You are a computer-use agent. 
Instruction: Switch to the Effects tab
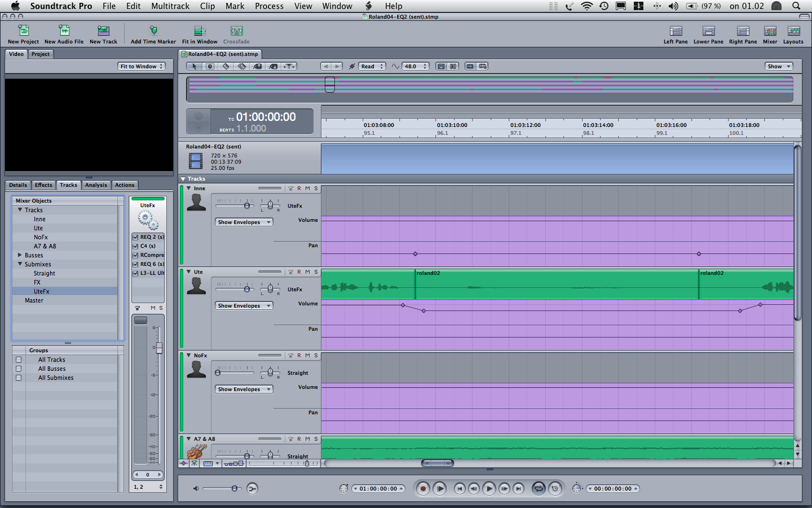pyautogui.click(x=43, y=185)
